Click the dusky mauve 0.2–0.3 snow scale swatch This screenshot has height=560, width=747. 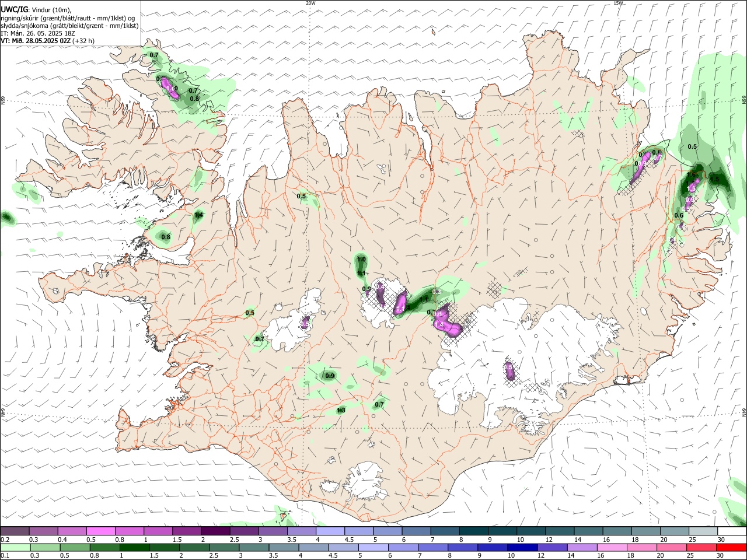tap(15, 531)
